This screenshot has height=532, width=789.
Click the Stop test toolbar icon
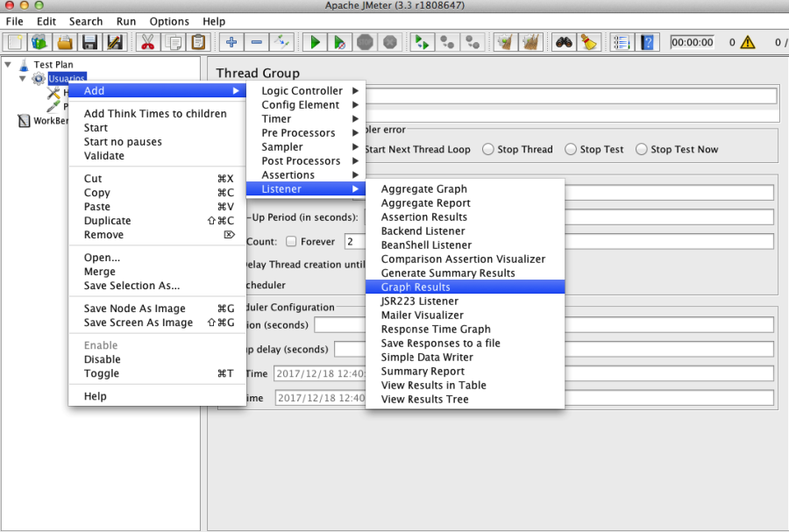[365, 42]
